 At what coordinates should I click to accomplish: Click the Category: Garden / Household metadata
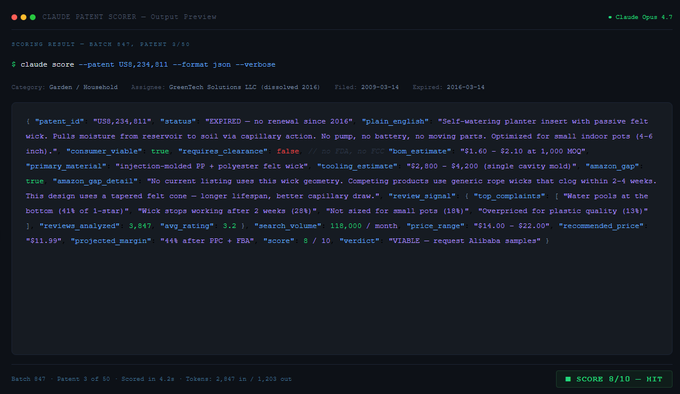65,87
